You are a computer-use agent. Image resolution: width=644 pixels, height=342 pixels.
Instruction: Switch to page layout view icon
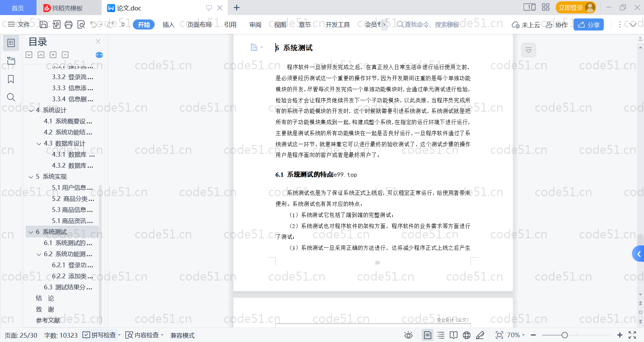(x=428, y=335)
